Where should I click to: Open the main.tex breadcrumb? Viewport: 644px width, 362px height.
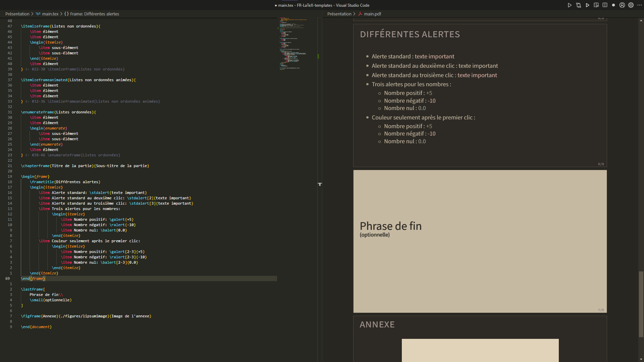[x=50, y=14]
